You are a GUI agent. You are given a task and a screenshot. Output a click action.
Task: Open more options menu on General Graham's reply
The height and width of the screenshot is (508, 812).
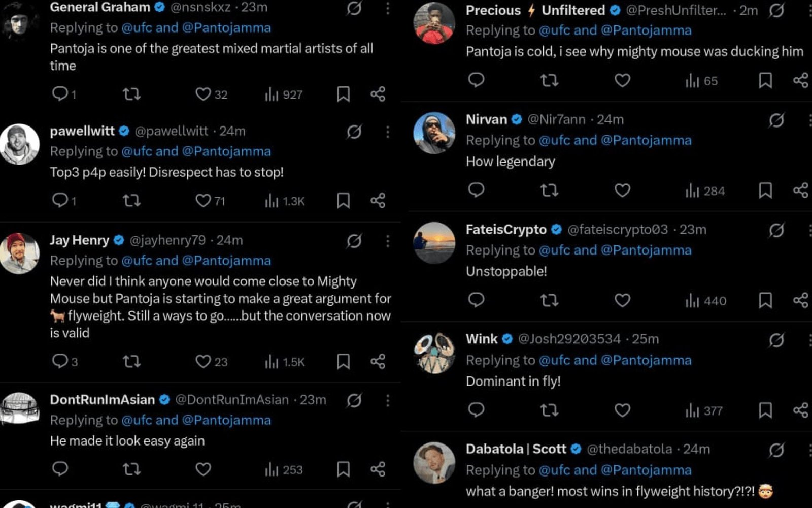pyautogui.click(x=388, y=8)
